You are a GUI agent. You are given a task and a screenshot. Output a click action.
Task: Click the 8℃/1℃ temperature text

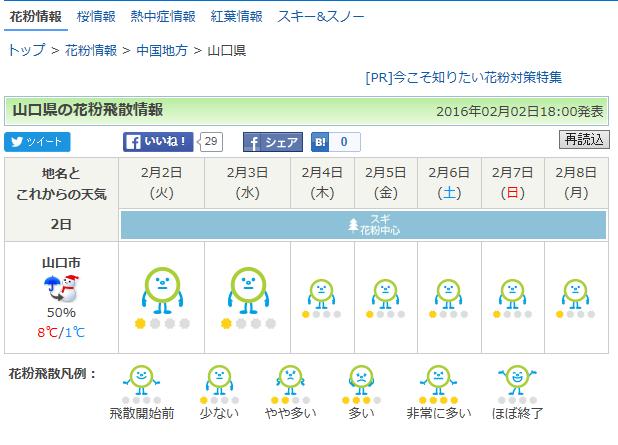[x=61, y=332]
